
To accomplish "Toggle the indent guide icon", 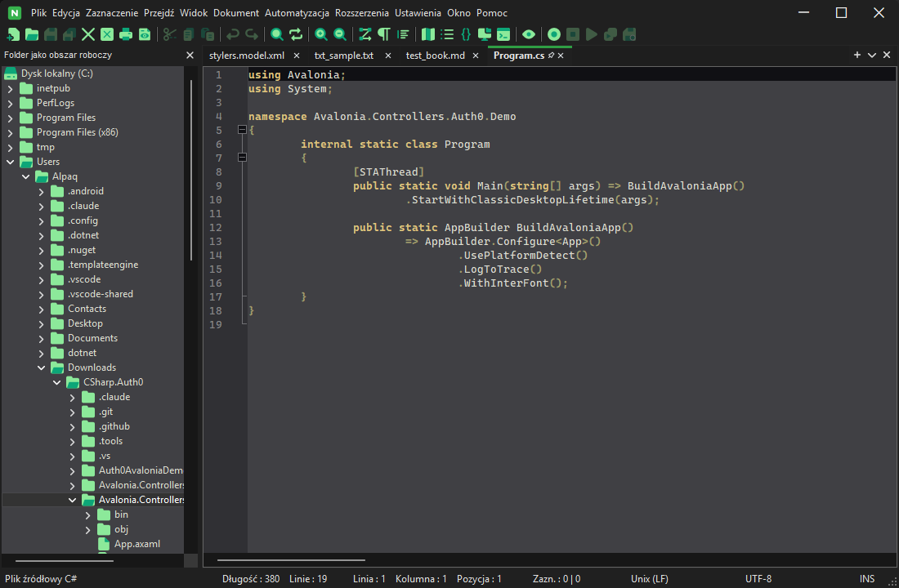I will (402, 34).
